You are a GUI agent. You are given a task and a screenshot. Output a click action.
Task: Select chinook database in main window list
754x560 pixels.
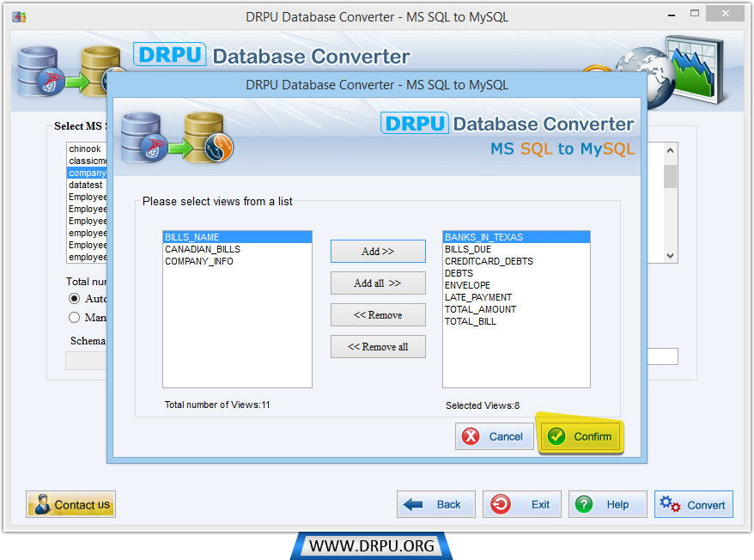[87, 149]
